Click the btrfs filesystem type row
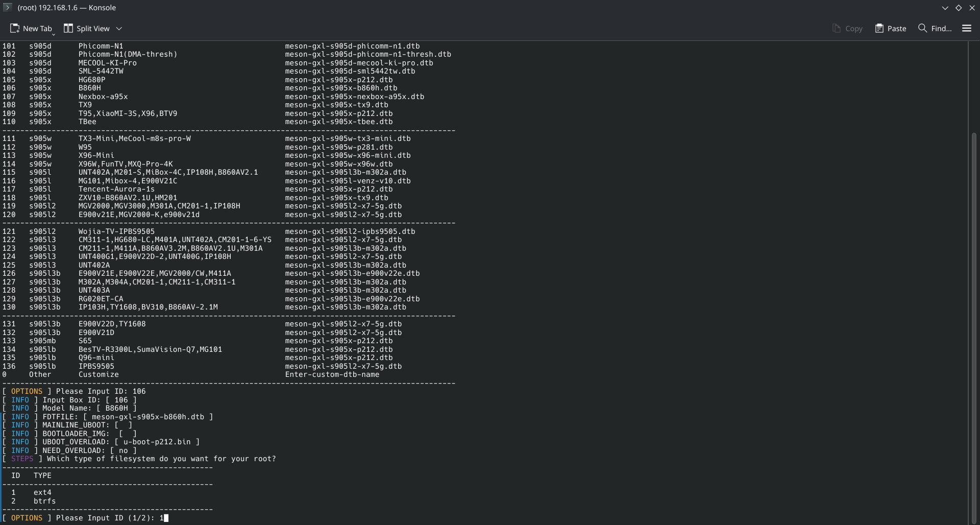The width and height of the screenshot is (980, 525). pyautogui.click(x=44, y=501)
